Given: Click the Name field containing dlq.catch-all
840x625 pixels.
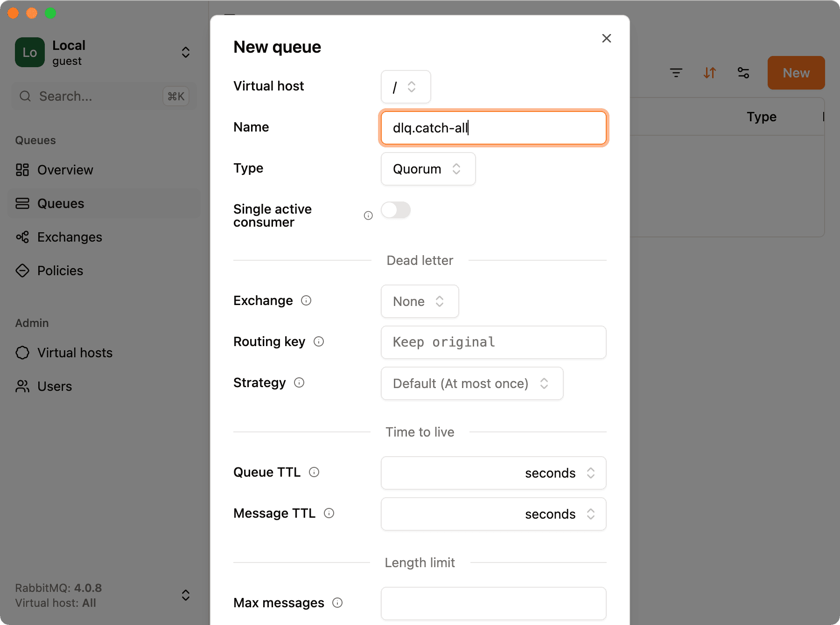Looking at the screenshot, I should [493, 128].
